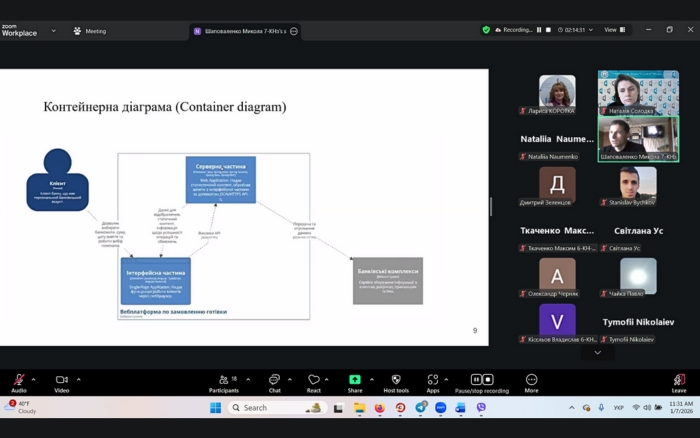Expand video options arrow next to Video

click(78, 379)
